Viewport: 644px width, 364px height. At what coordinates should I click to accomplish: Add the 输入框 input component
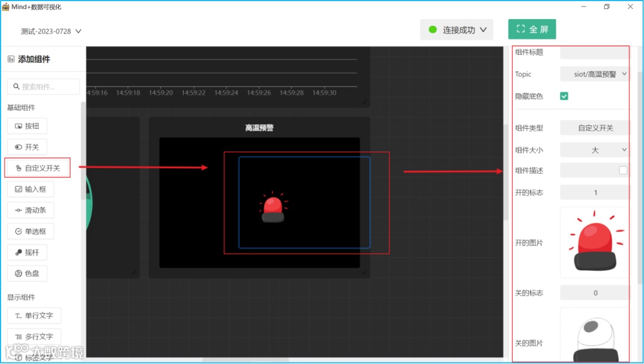pos(30,189)
